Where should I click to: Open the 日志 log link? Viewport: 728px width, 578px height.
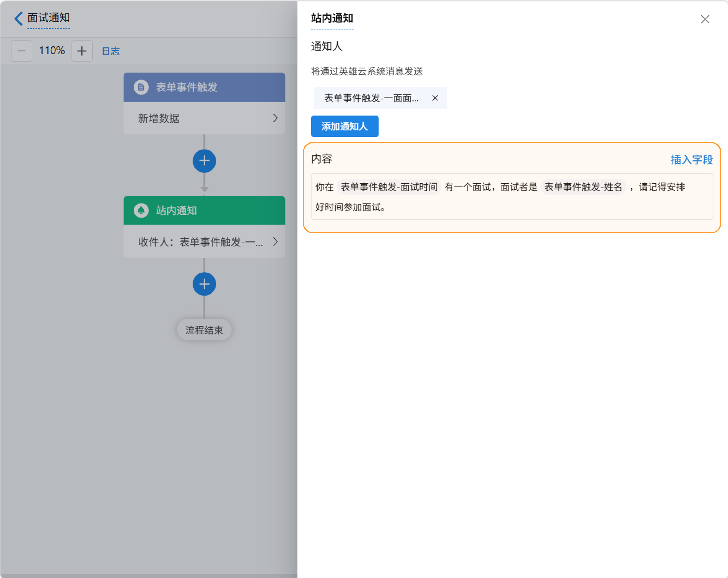pos(111,51)
